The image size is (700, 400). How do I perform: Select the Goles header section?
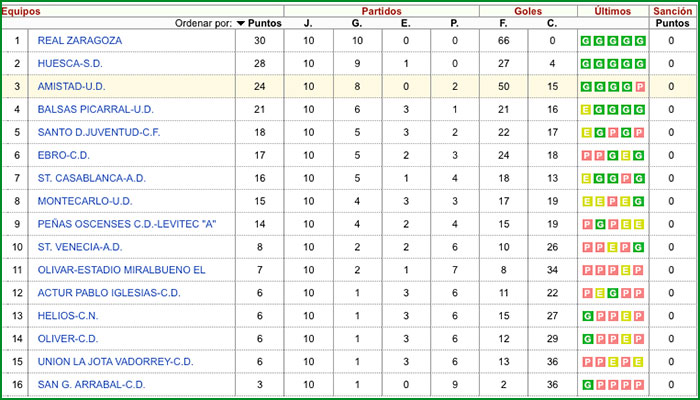527,9
